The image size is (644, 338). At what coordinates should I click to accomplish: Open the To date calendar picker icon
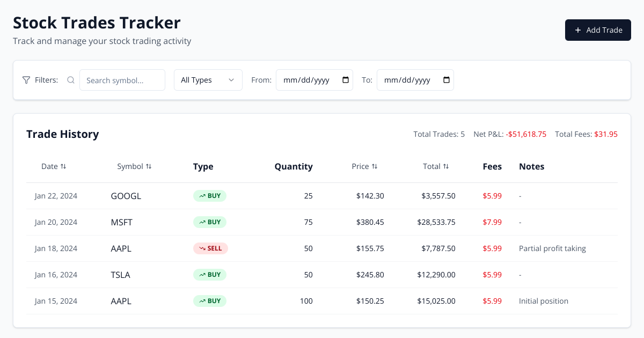pos(446,79)
